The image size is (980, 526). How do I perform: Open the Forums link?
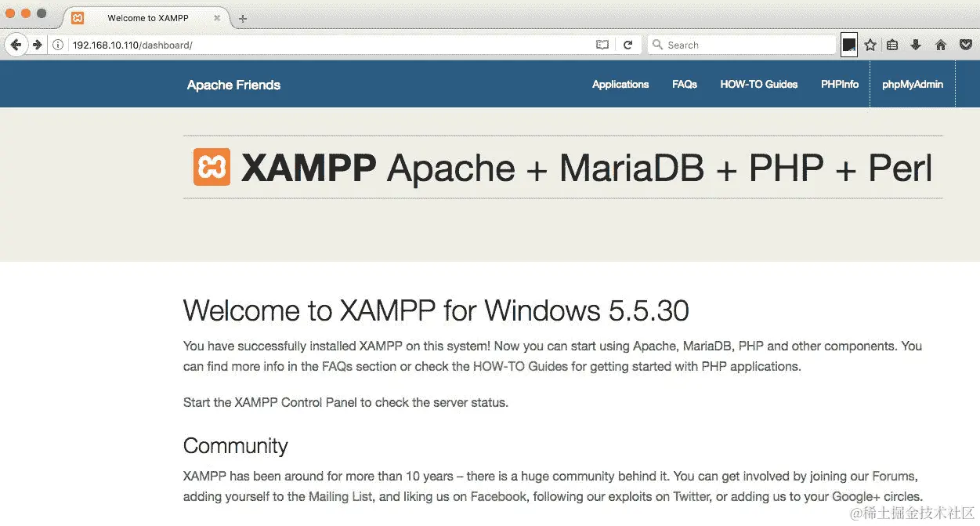[x=895, y=476]
